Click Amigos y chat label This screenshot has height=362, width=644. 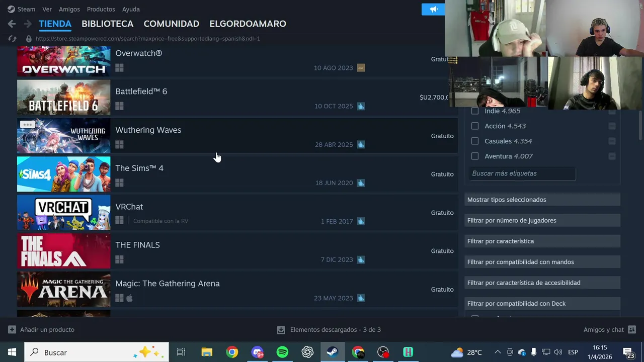[x=603, y=330]
